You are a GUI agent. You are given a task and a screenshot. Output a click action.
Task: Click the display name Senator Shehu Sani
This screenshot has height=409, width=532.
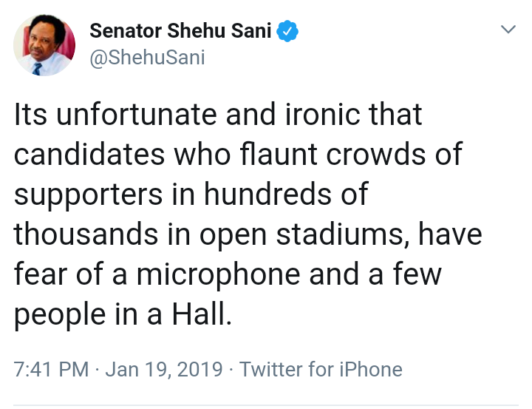(x=181, y=32)
